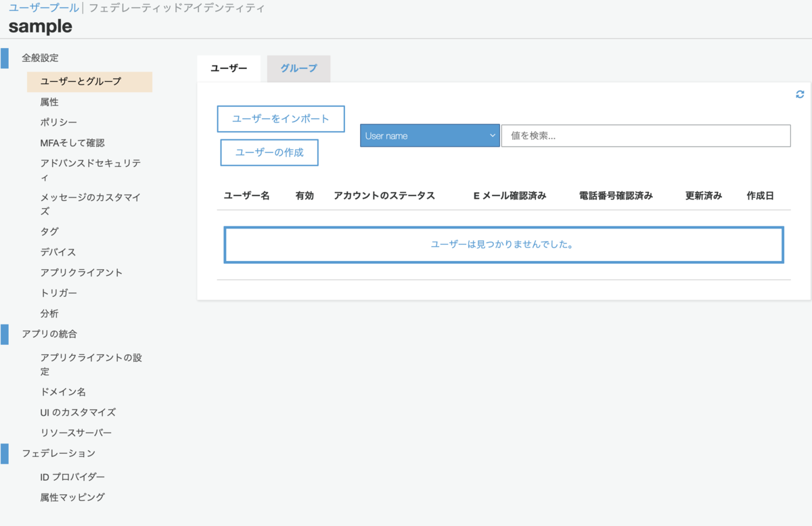Open UI のカスタマイズ in sidebar
This screenshot has height=526, width=812.
coord(78,412)
